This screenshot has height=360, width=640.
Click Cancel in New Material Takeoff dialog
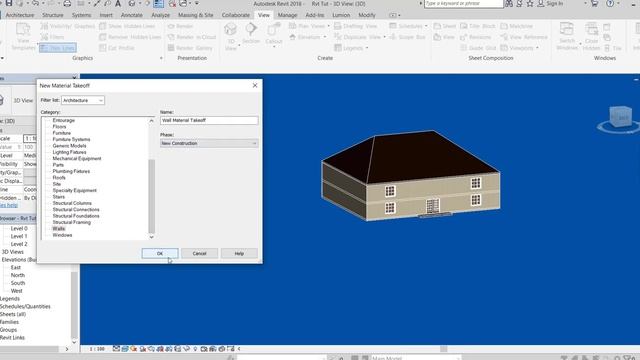tap(200, 253)
